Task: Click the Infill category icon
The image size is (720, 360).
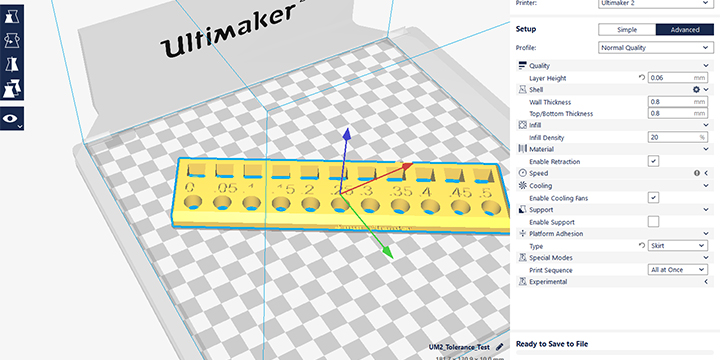Action: (522, 125)
